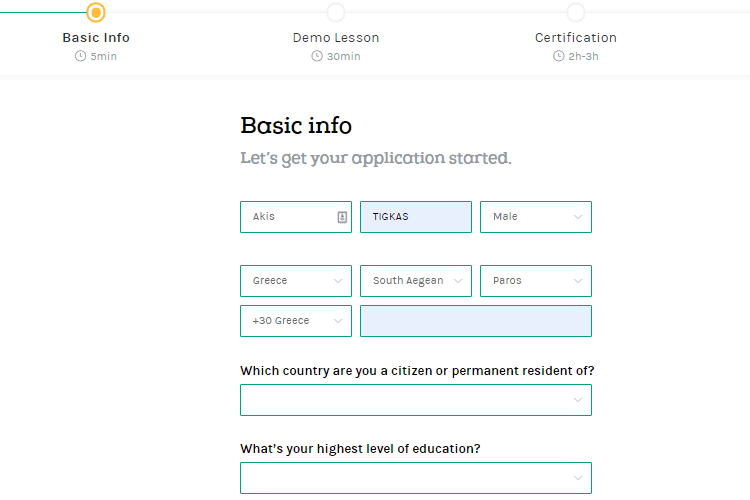Expand the highest level of education dropdown

[416, 478]
